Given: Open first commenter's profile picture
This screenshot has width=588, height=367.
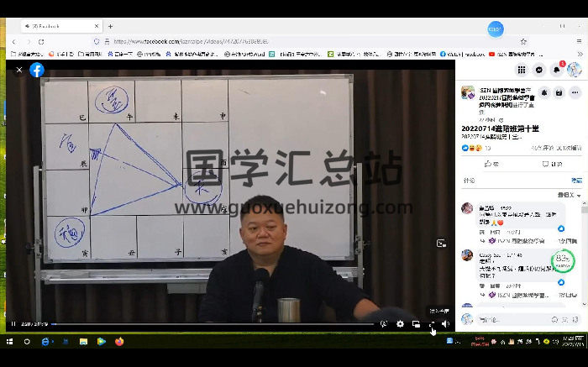Looking at the screenshot, I should pos(467,208).
